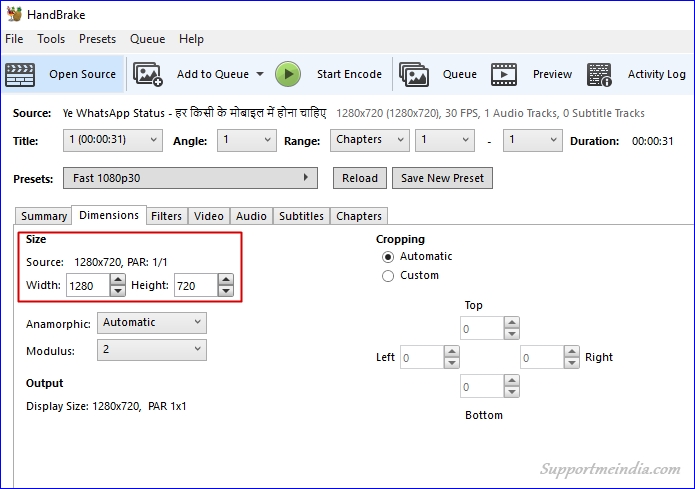Decrease Right crop value
This screenshot has height=489, width=695.
pyautogui.click(x=572, y=363)
